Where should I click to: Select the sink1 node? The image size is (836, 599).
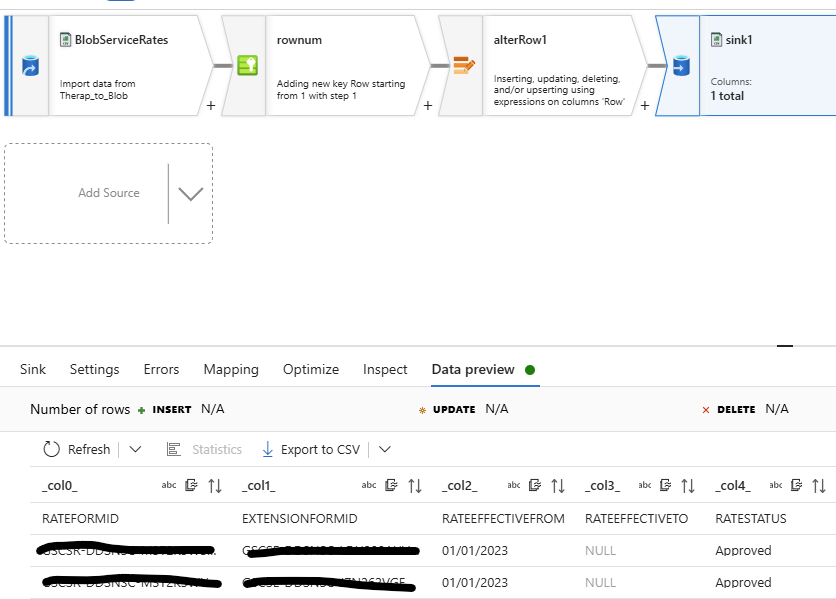(x=746, y=66)
